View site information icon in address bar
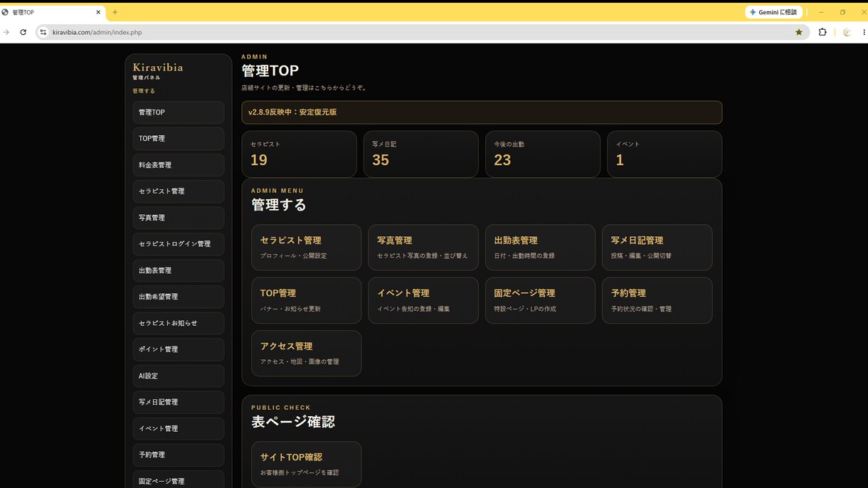868x488 pixels. [43, 32]
